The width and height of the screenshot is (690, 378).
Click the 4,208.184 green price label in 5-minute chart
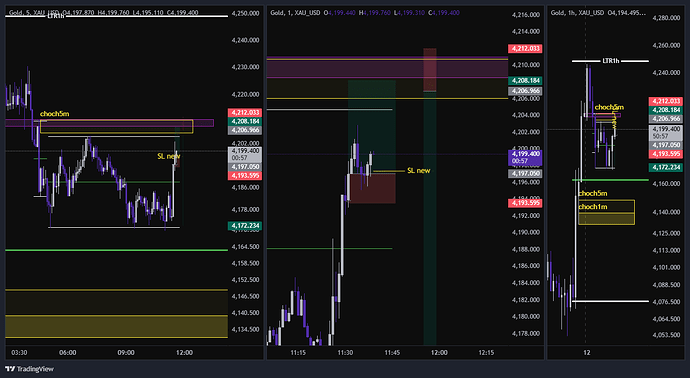245,121
